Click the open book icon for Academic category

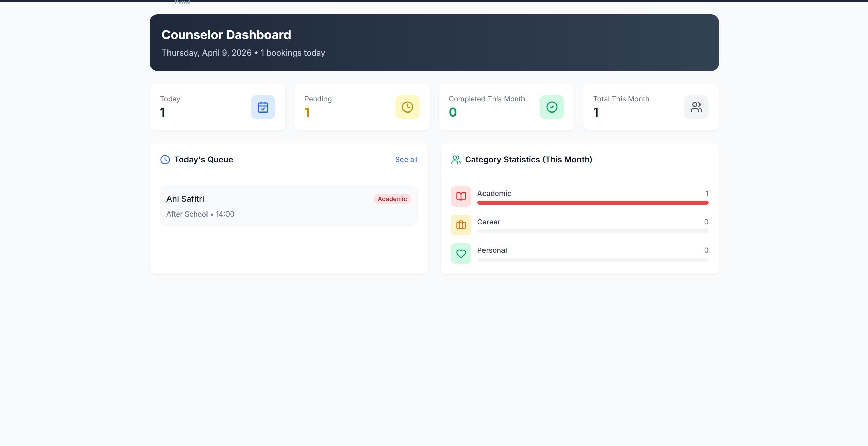coord(461,196)
